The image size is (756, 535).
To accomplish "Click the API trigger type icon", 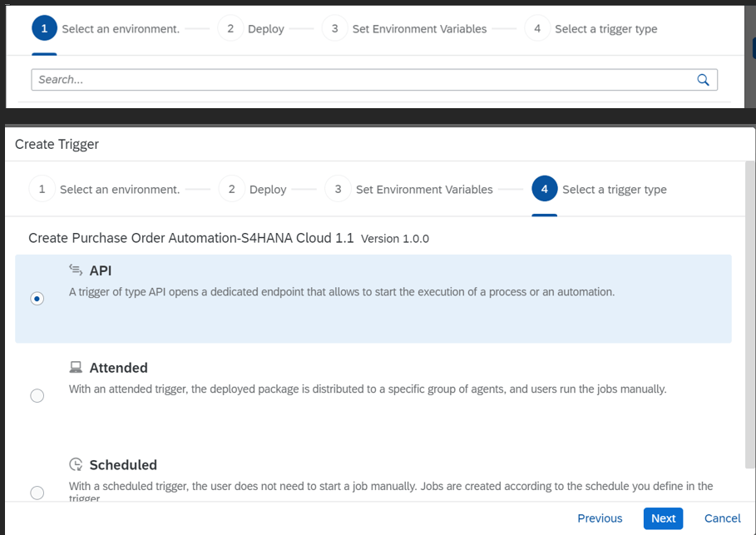I will pos(76,270).
